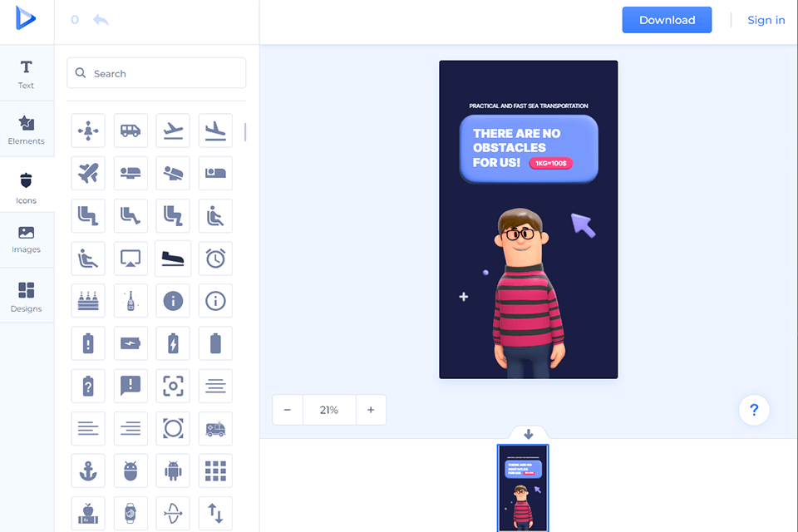798x532 pixels.
Task: Insert the full battery icon
Action: [x=215, y=343]
